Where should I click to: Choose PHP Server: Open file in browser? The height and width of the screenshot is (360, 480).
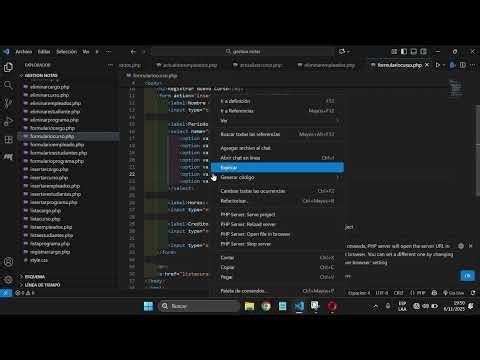(x=277, y=234)
